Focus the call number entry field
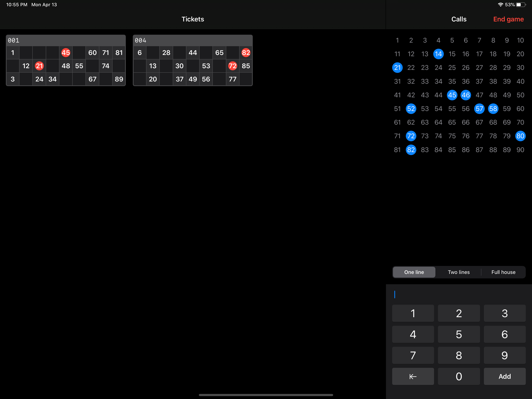This screenshot has width=532, height=399. (x=459, y=294)
